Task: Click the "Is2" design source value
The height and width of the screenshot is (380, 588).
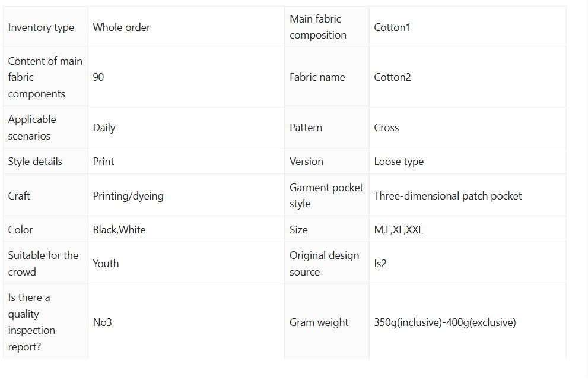Action: pos(380,264)
